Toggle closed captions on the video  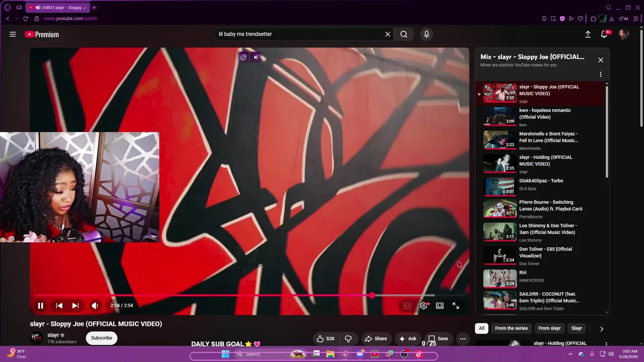pyautogui.click(x=408, y=306)
